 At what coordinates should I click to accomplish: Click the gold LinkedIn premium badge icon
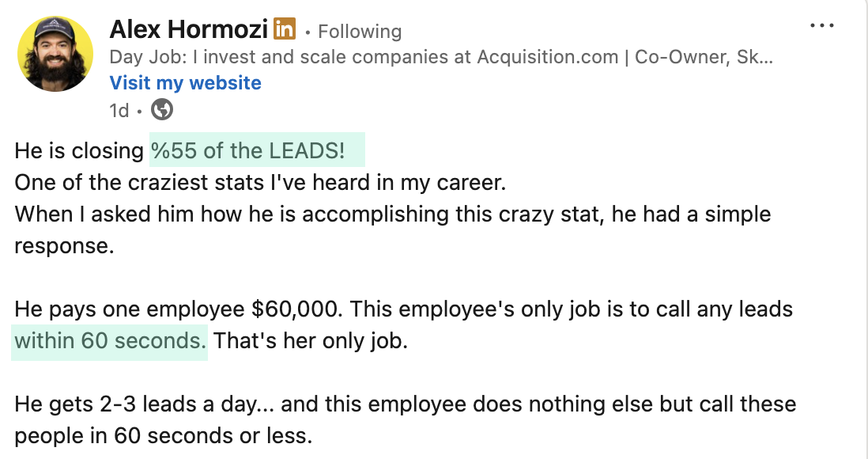point(284,30)
